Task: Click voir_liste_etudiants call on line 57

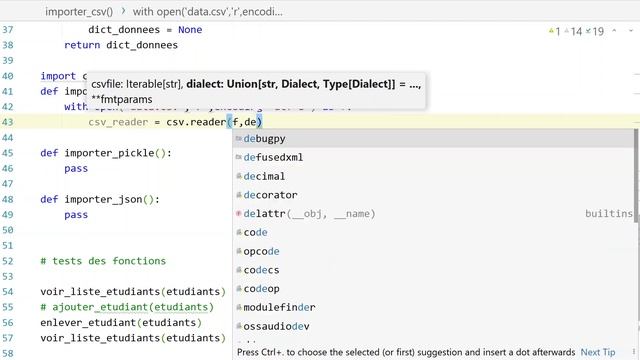Action: pos(133,338)
